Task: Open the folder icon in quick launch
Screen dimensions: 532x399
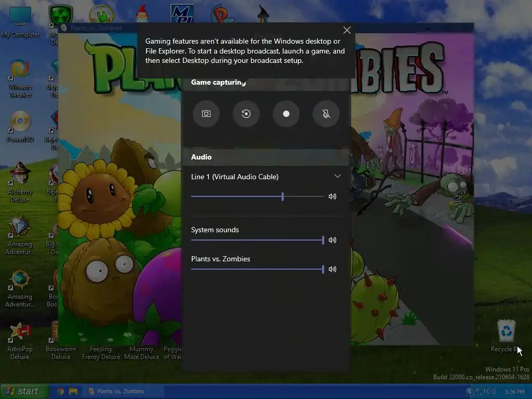Action: click(x=73, y=392)
